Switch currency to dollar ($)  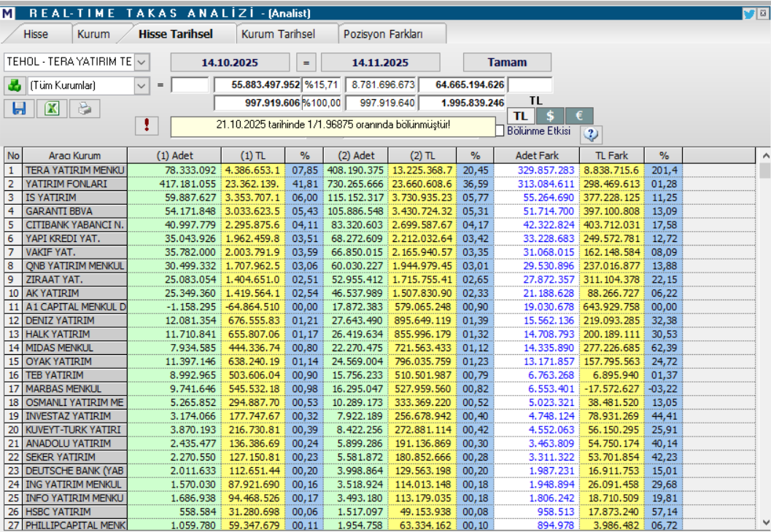pyautogui.click(x=550, y=117)
